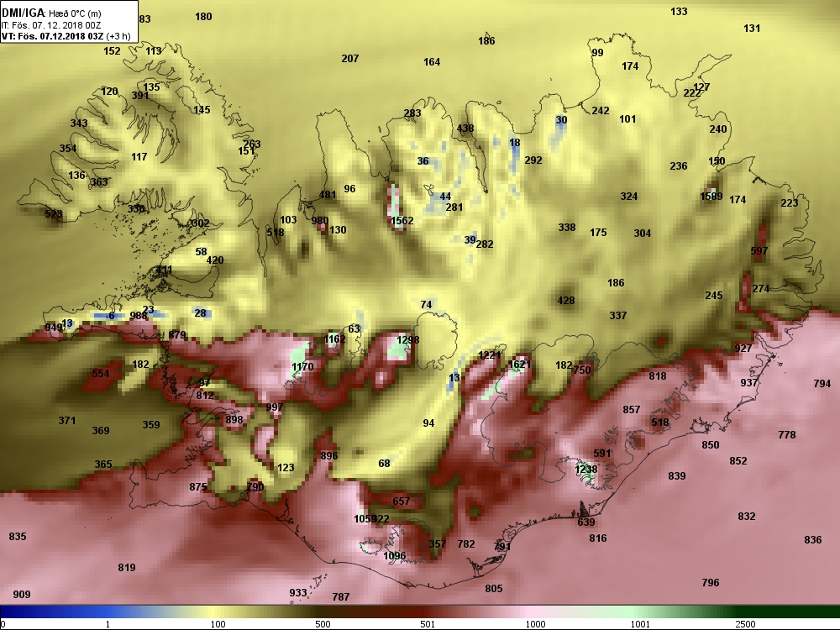Image resolution: width=840 pixels, height=630 pixels.
Task: Click the map value '597'
Action: [x=759, y=250]
